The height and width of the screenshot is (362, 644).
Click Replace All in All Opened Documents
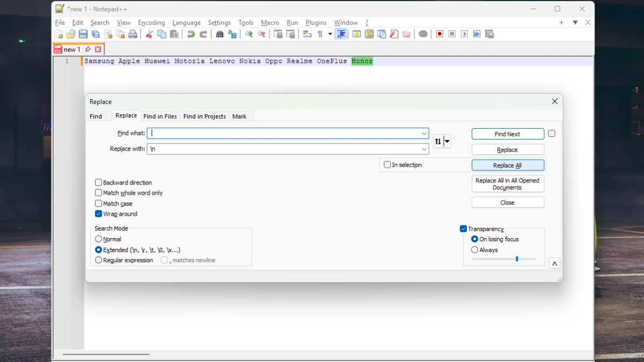click(508, 184)
